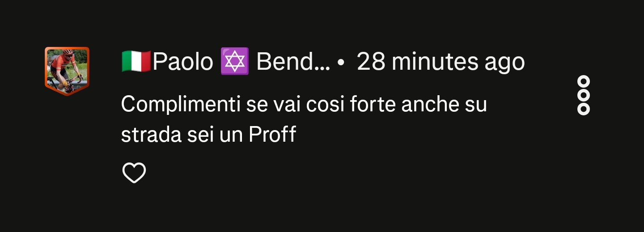
Task: Click the truncated surname 'Bend...'
Action: [x=293, y=62]
